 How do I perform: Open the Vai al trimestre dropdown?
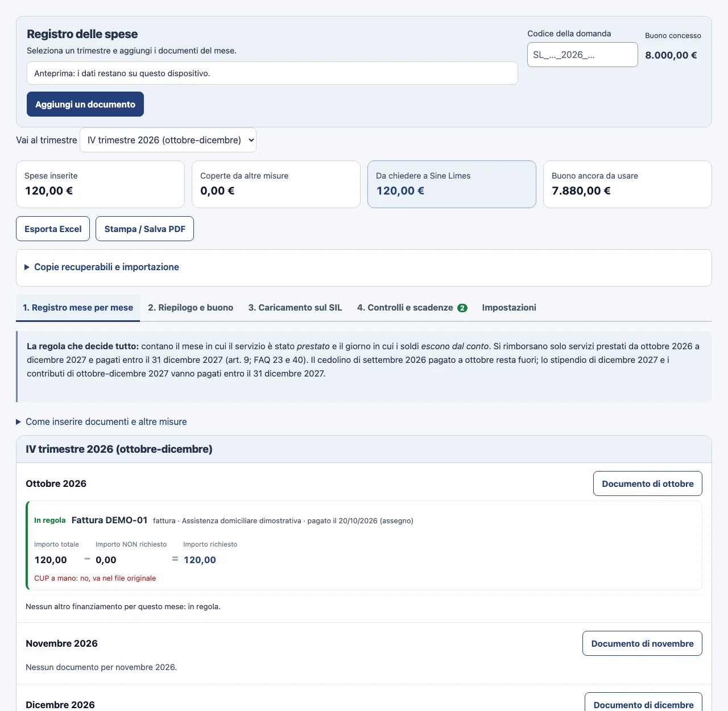(168, 140)
